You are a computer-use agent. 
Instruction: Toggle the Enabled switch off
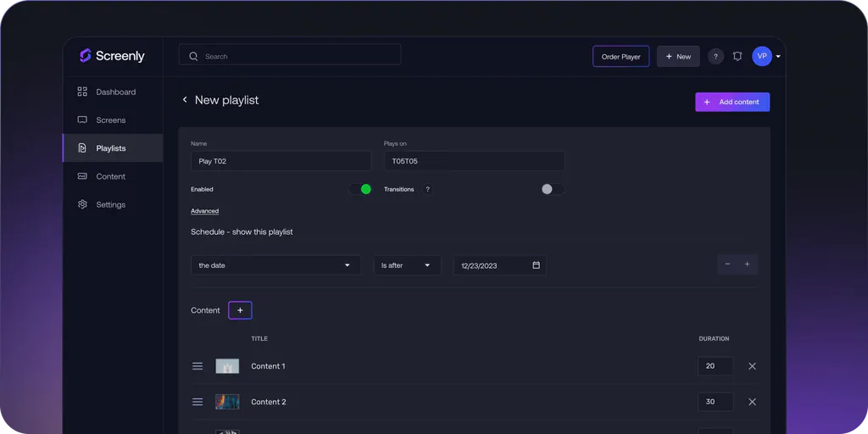(360, 189)
